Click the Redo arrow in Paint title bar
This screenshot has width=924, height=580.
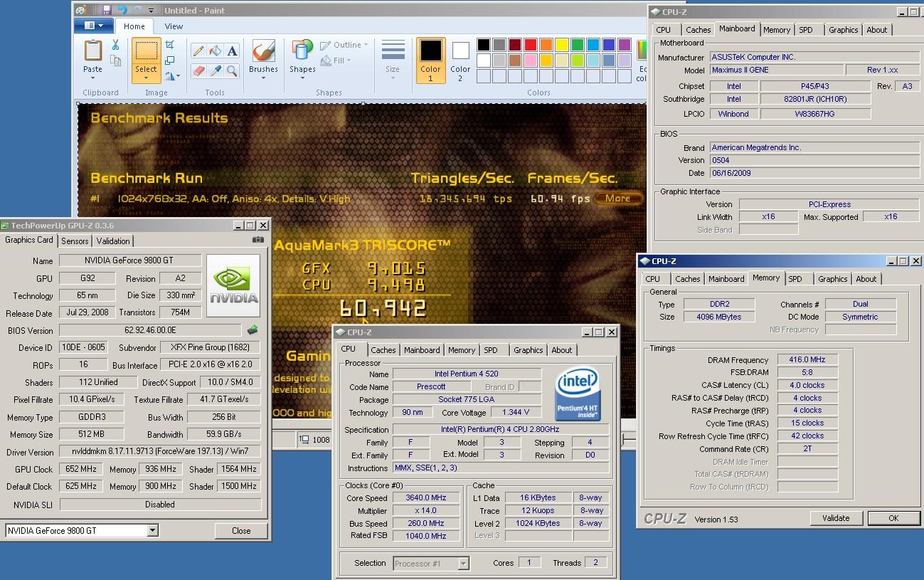(137, 10)
